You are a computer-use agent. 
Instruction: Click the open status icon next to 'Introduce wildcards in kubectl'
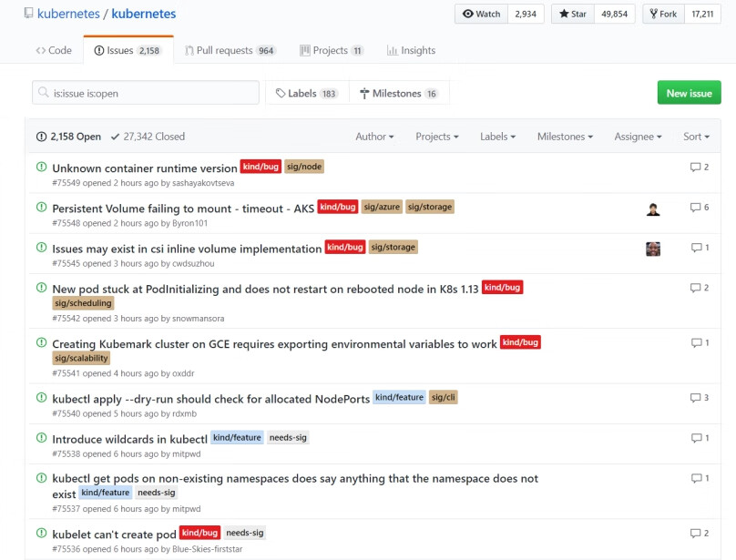click(41, 437)
